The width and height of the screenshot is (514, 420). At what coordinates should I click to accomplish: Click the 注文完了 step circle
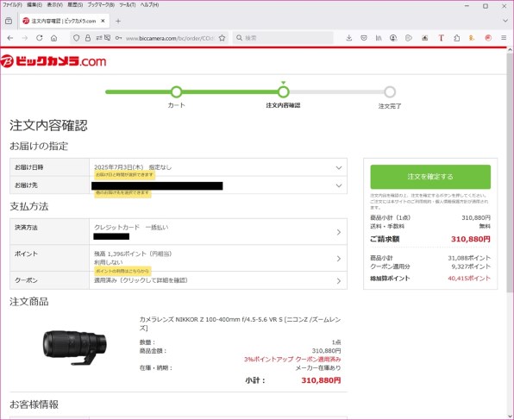click(x=390, y=92)
